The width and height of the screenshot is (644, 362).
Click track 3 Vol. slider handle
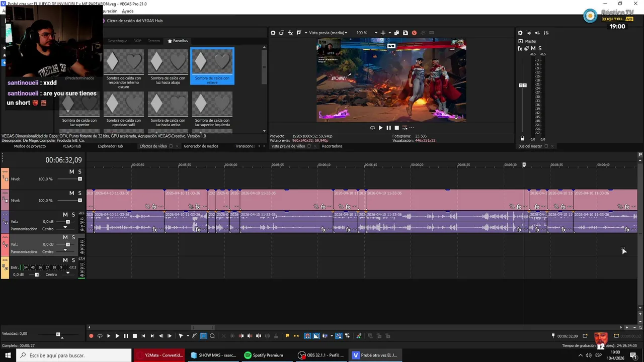tap(68, 222)
